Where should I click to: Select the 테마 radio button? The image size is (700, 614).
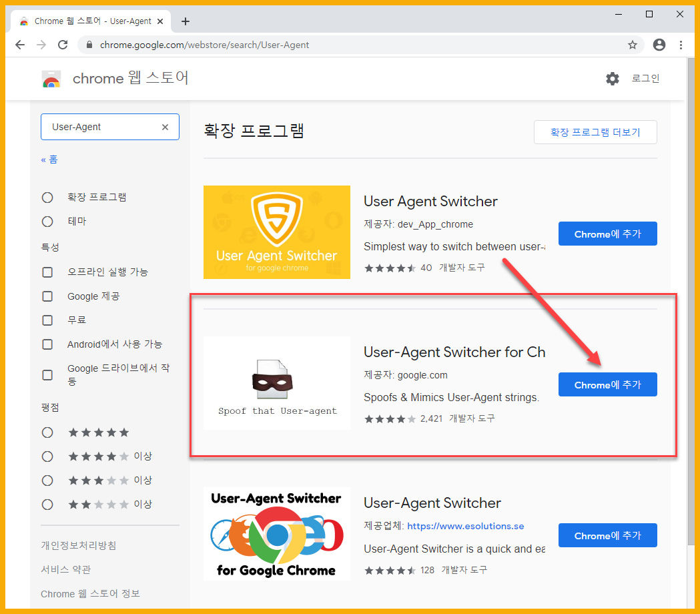47,222
